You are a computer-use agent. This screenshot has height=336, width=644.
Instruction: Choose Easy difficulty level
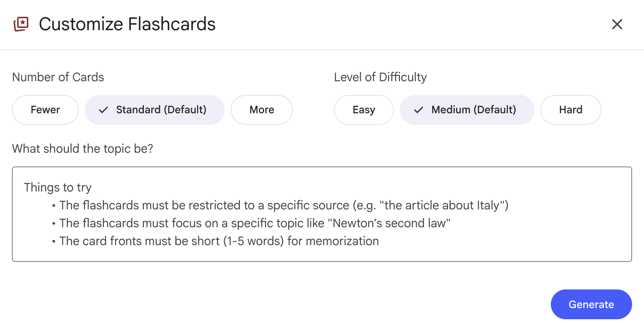point(363,110)
